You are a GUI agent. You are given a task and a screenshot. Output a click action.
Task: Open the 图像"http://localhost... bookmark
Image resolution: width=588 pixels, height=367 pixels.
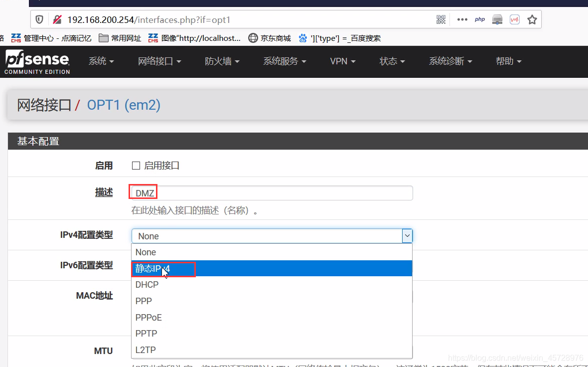(194, 38)
